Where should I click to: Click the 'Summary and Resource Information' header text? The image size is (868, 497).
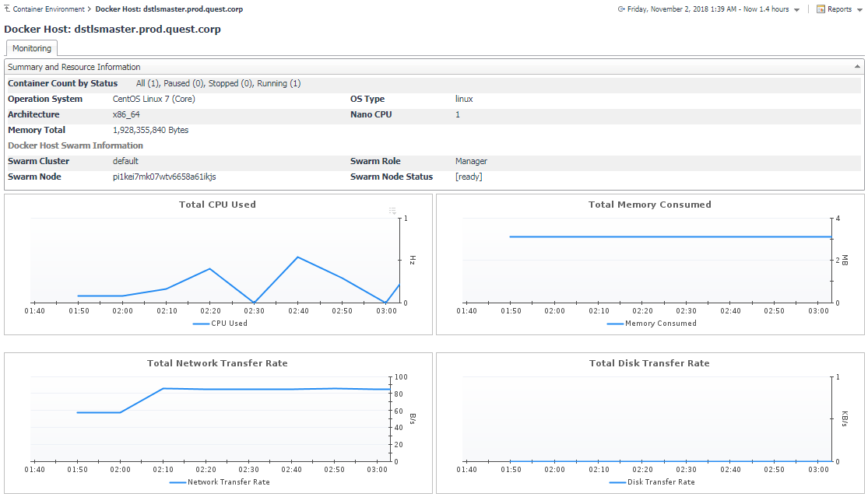74,67
